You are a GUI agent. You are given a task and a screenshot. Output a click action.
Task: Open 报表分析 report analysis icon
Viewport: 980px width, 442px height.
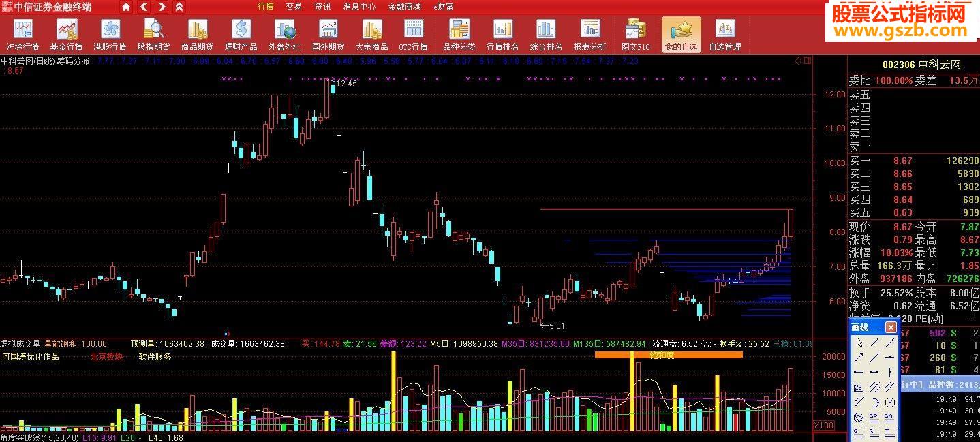[x=589, y=34]
